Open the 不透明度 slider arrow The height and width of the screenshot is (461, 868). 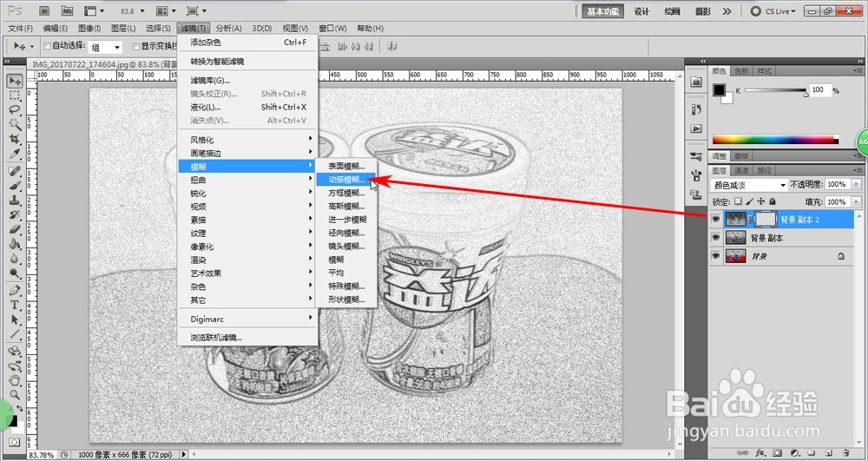click(857, 184)
